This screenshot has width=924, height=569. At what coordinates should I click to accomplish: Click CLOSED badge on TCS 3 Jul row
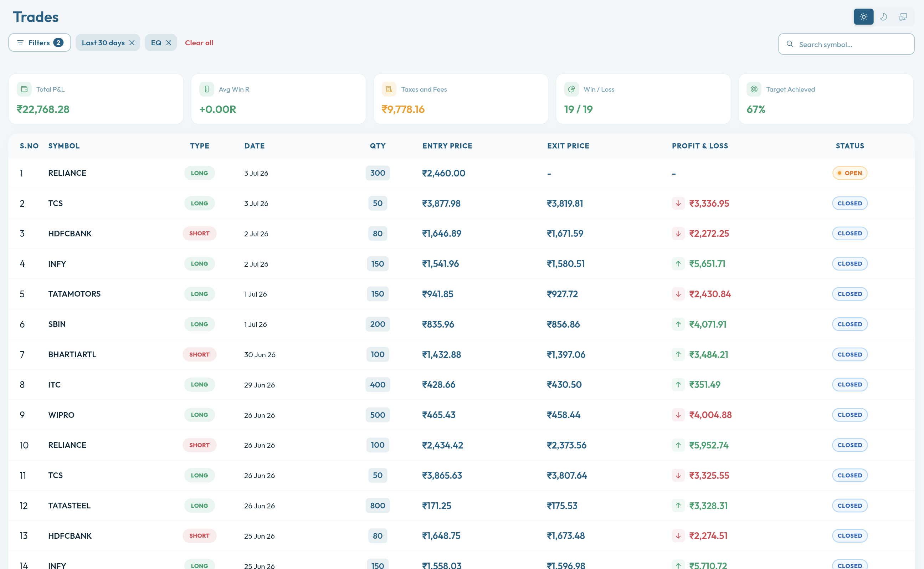849,203
